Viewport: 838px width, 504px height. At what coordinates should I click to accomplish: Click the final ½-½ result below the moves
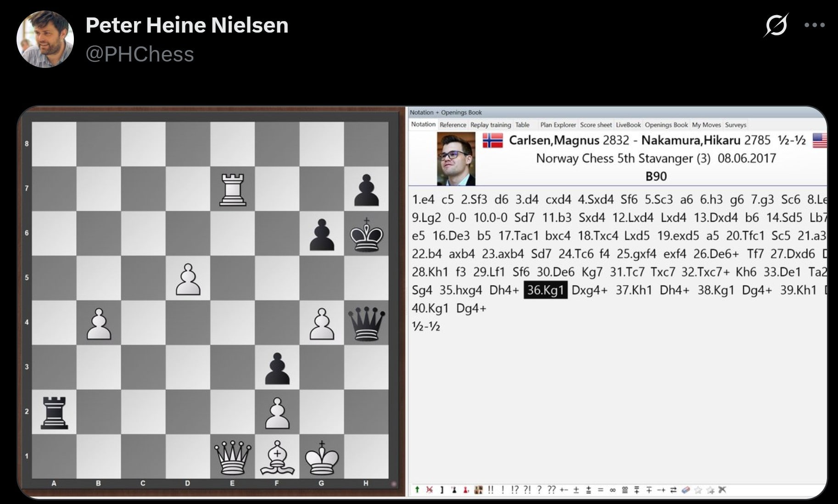[426, 326]
